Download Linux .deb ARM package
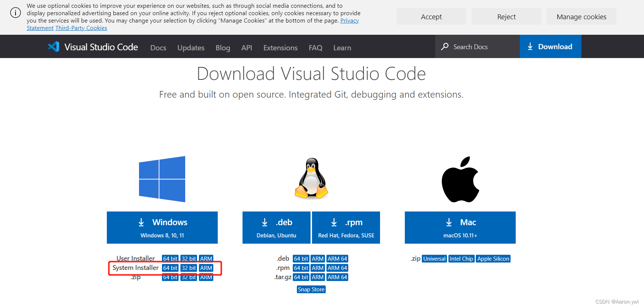 [x=318, y=258]
